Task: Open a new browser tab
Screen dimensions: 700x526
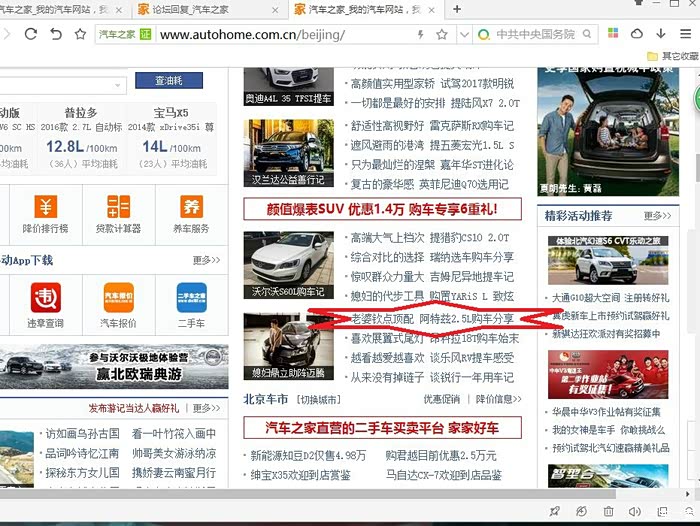Action: [457, 9]
